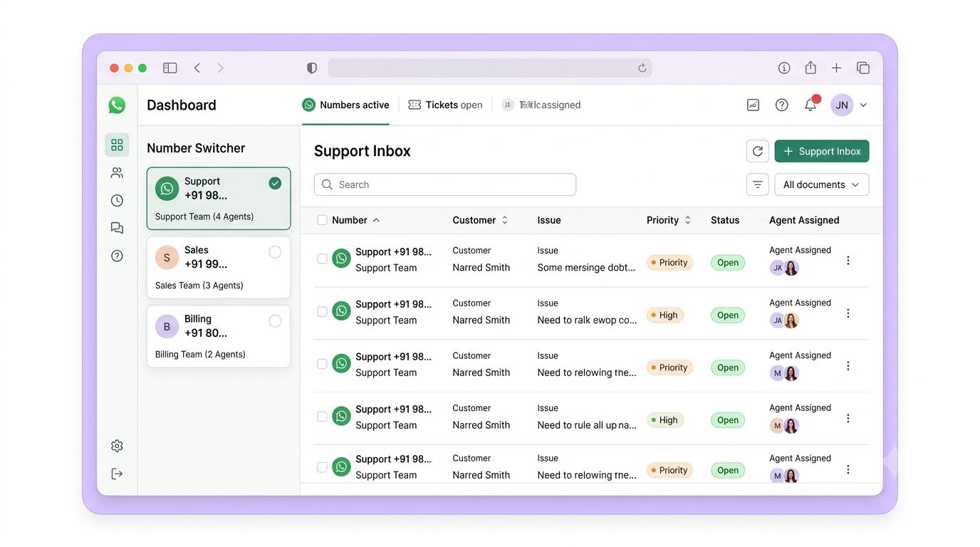
Task: Switch to the assigned tab
Action: tap(541, 105)
